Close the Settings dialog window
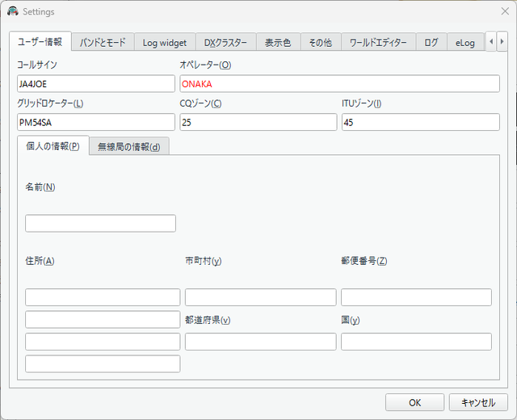This screenshot has height=420, width=517. click(x=505, y=11)
